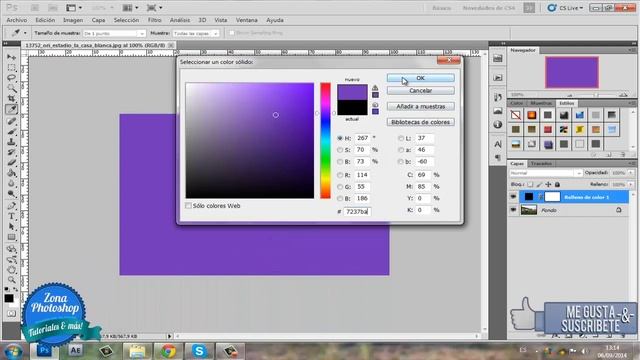Click a point in the purple color field
Viewport: 640px width, 360px height.
(x=250, y=141)
